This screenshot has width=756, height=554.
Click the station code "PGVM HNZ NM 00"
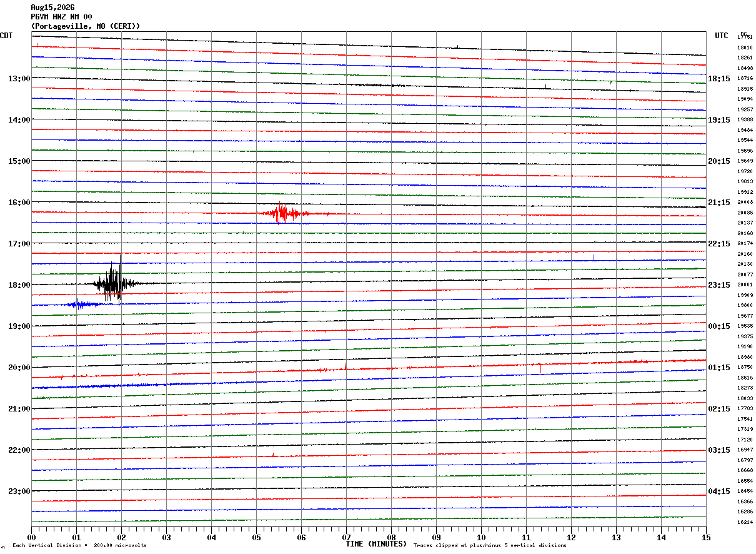(x=61, y=17)
